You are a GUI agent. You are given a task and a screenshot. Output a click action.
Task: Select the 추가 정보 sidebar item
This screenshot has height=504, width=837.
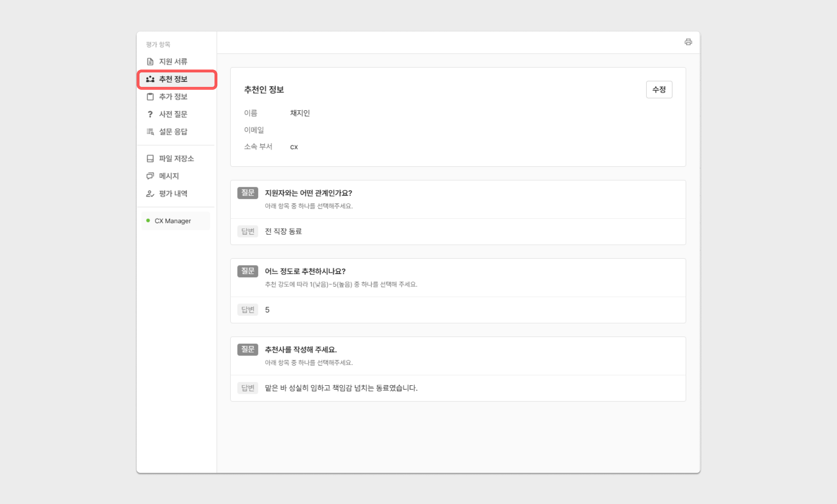173,97
